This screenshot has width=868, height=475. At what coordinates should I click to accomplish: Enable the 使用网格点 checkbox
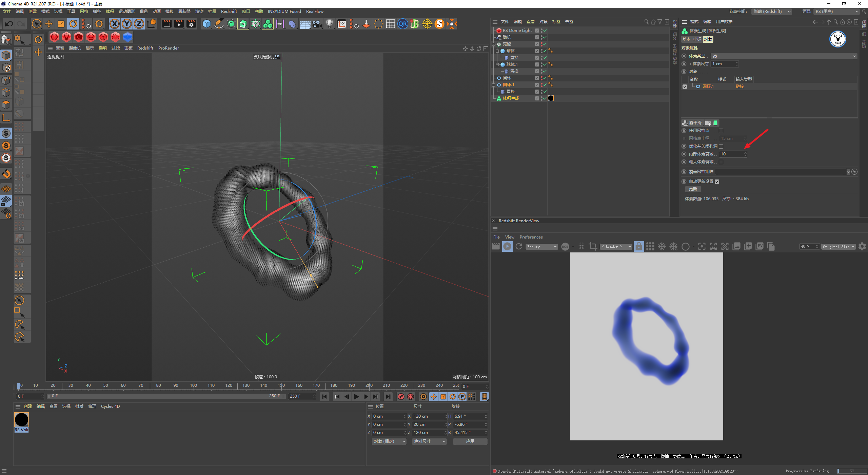[721, 131]
